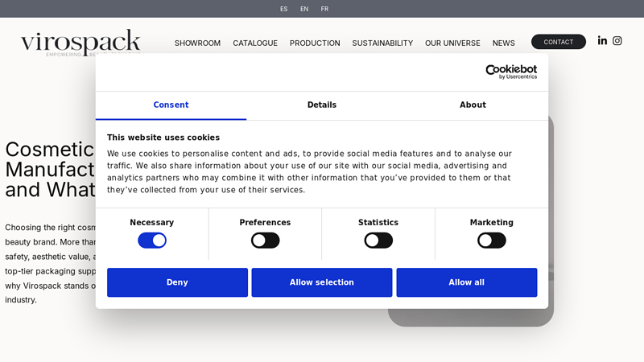Image resolution: width=644 pixels, height=362 pixels.
Task: Click the Cookiebot by Usercentrics logo
Action: 511,72
